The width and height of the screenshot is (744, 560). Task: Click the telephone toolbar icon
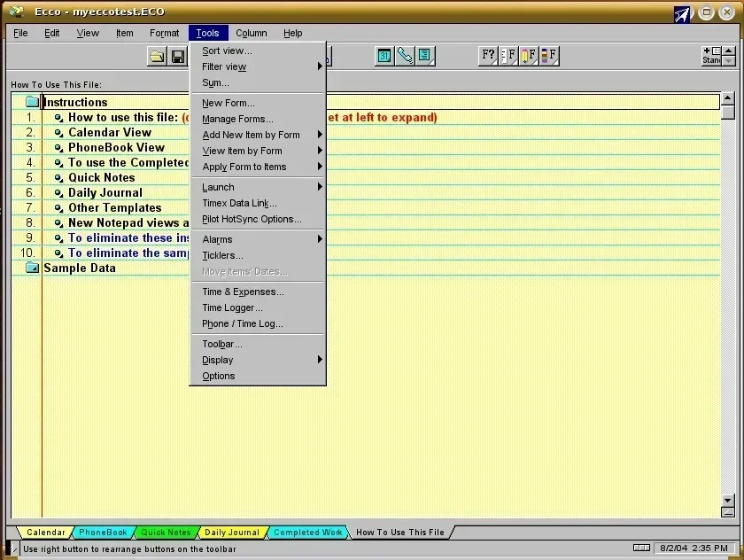[x=405, y=56]
